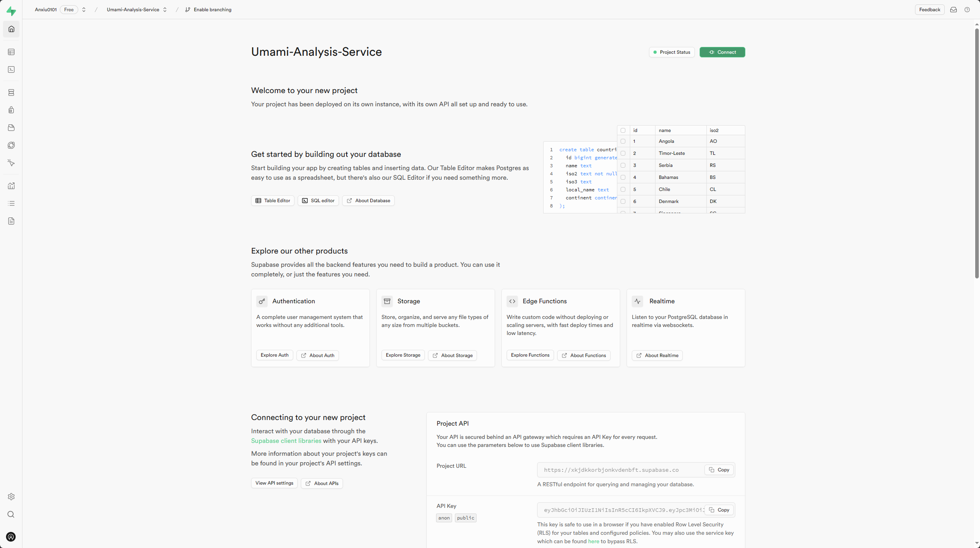Expand the Umami-Analysis-Service project switcher
Screen dimensions: 980x548
pyautogui.click(x=165, y=10)
